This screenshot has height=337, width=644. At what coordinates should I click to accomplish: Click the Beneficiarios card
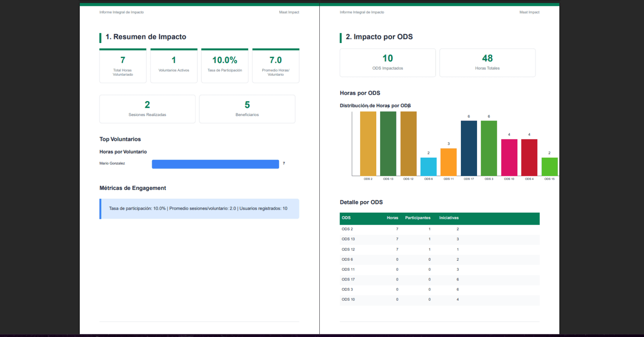click(x=247, y=109)
